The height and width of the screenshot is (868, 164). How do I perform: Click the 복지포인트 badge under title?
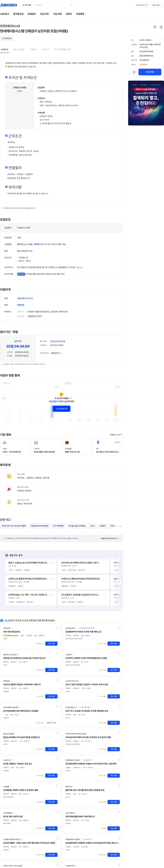pos(7,38)
